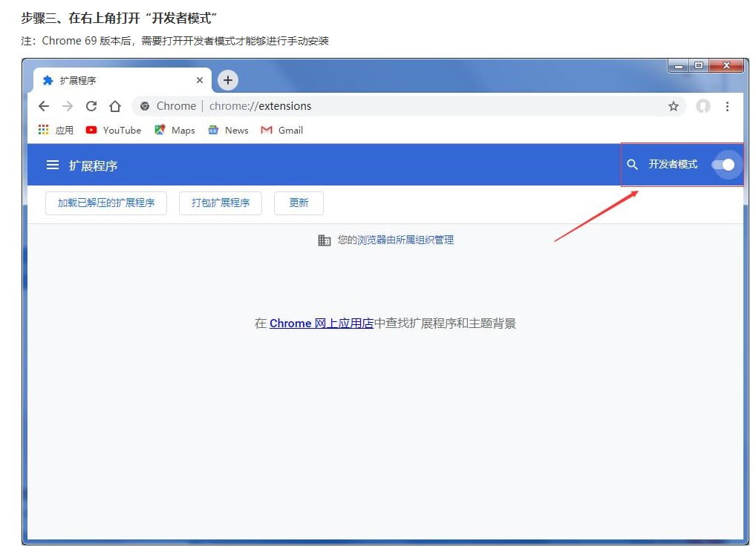This screenshot has width=756, height=558.
Task: Open Chrome three-dot menu
Action: click(727, 106)
